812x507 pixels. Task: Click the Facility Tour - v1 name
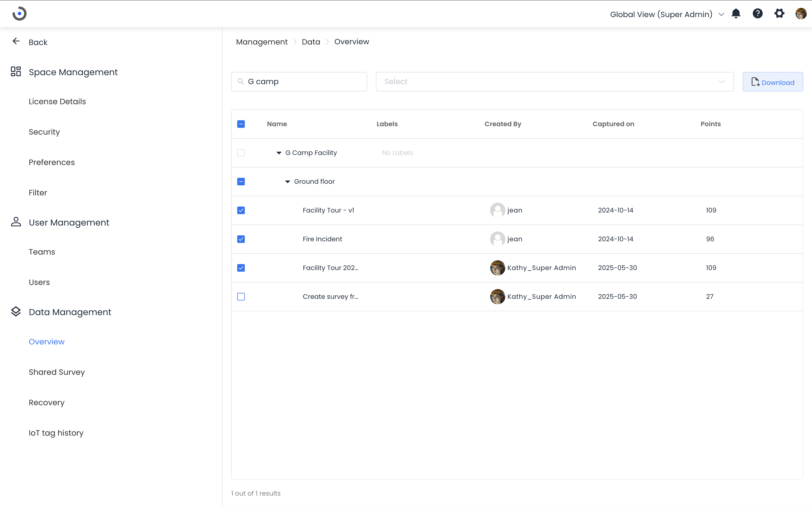[x=328, y=210]
